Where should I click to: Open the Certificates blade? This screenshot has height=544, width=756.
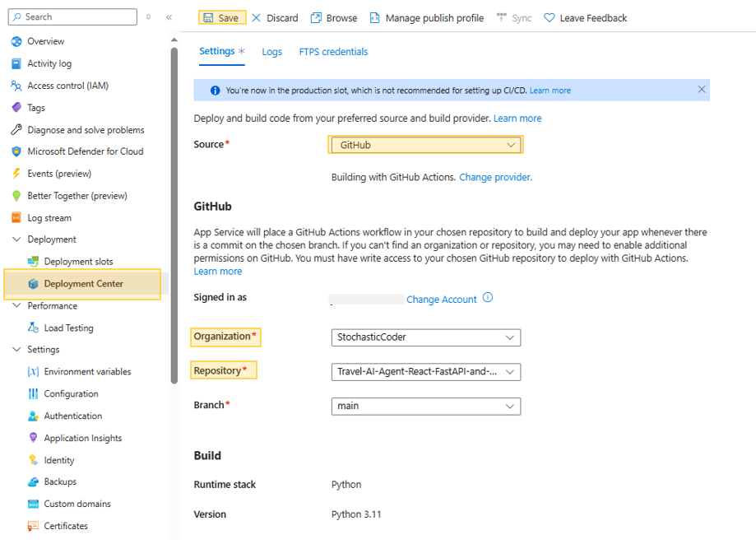pos(65,525)
